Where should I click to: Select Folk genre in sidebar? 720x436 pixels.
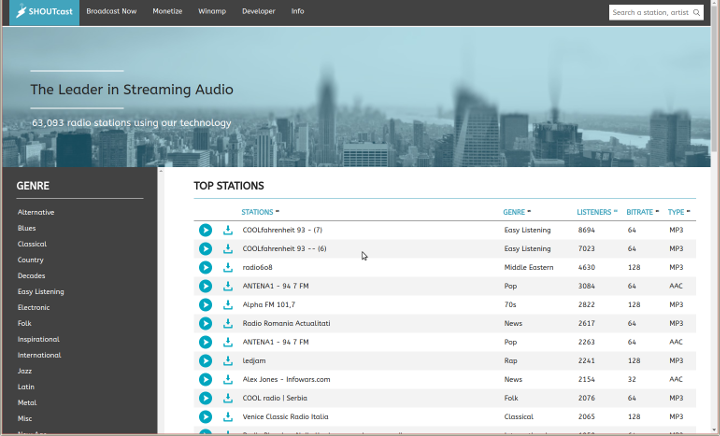point(24,324)
